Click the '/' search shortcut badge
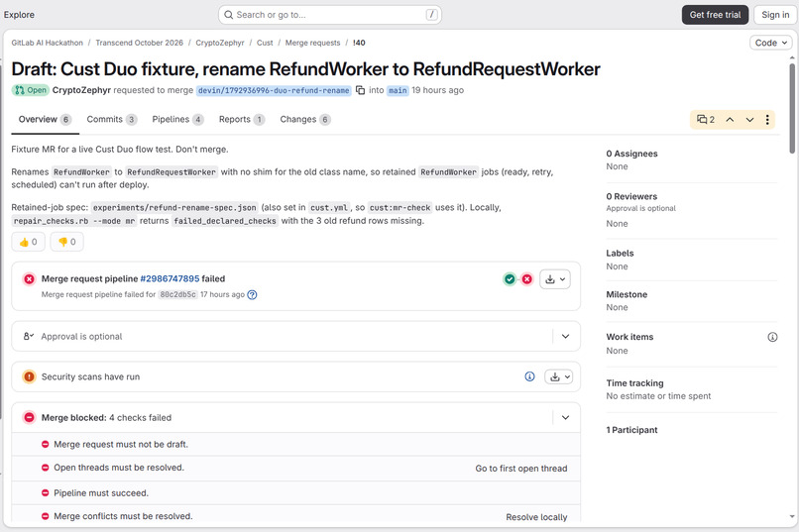 tap(431, 15)
